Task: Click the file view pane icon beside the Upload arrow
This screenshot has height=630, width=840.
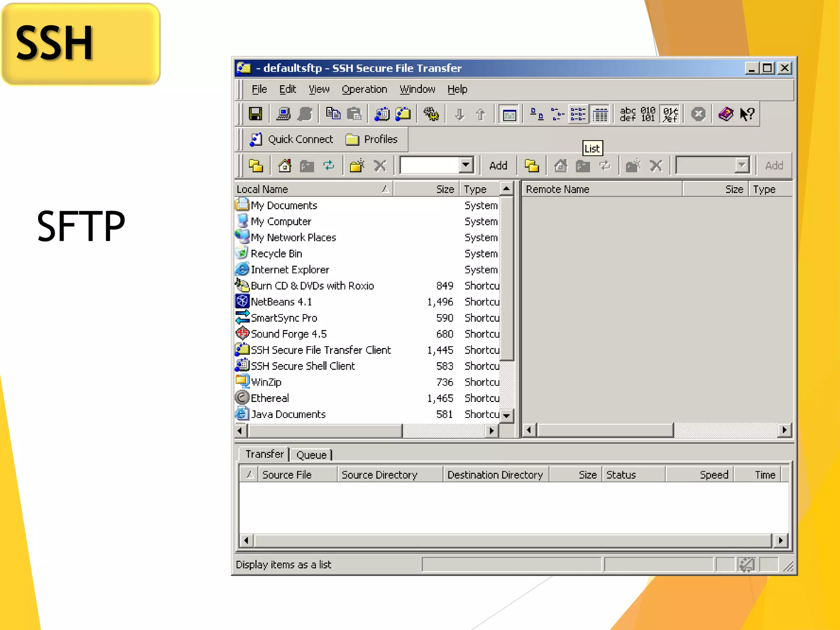Action: pyautogui.click(x=509, y=114)
